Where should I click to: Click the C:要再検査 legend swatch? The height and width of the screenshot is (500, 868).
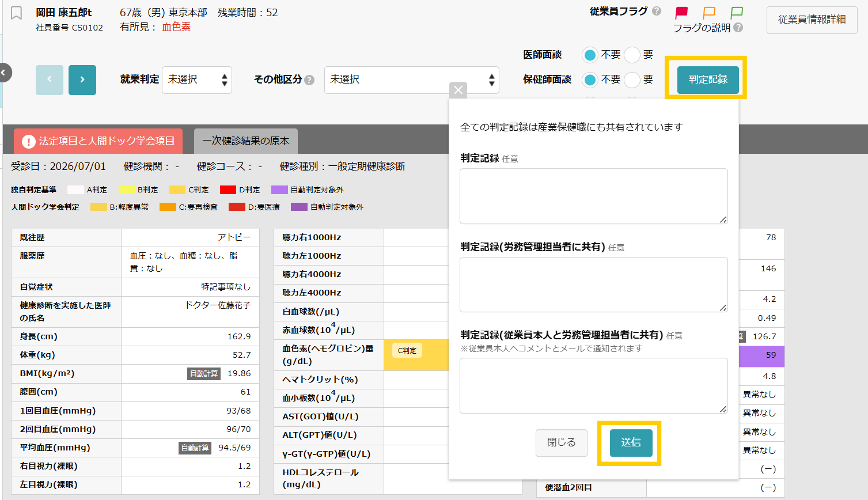pos(168,207)
